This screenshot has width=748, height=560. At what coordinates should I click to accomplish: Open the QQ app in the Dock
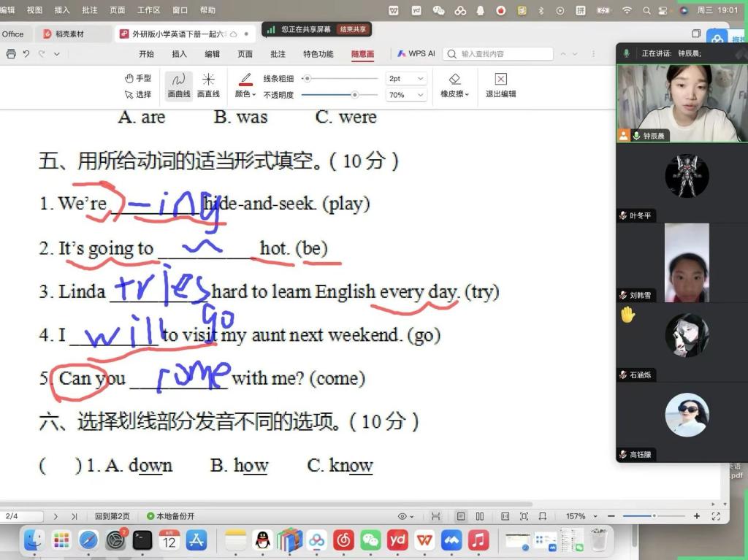point(262,540)
